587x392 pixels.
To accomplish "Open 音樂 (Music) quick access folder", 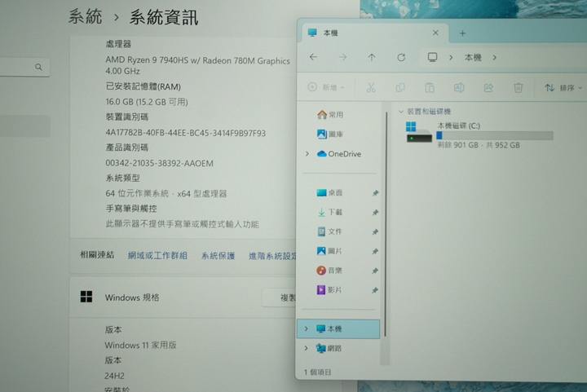I will 329,270.
